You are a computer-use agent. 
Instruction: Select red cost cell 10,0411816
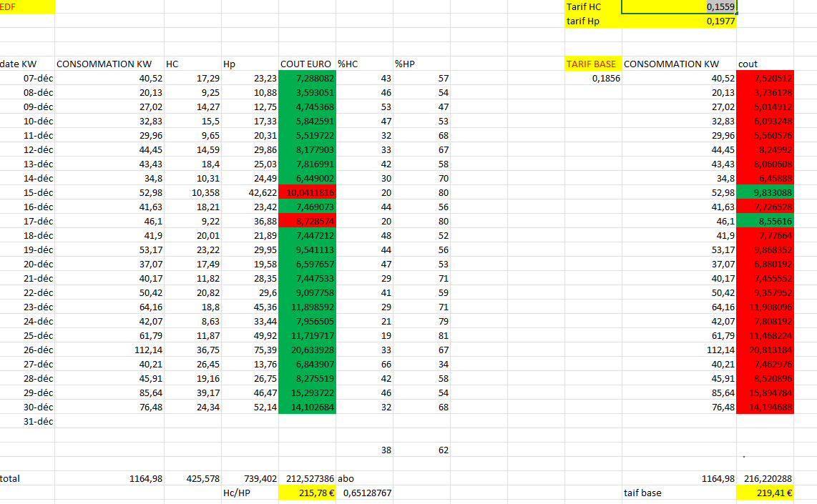tap(307, 192)
